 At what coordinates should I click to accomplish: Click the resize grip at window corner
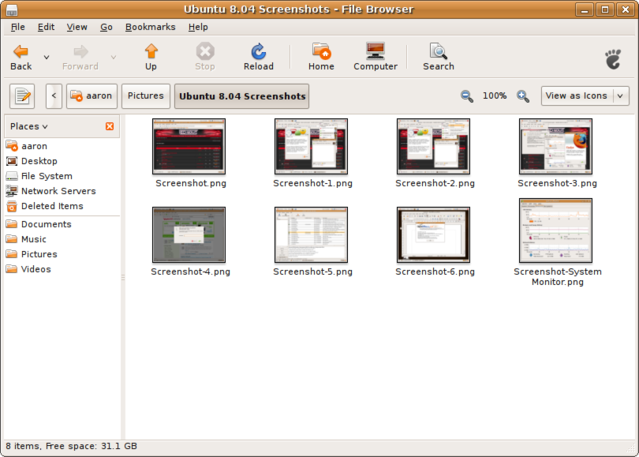click(631, 448)
